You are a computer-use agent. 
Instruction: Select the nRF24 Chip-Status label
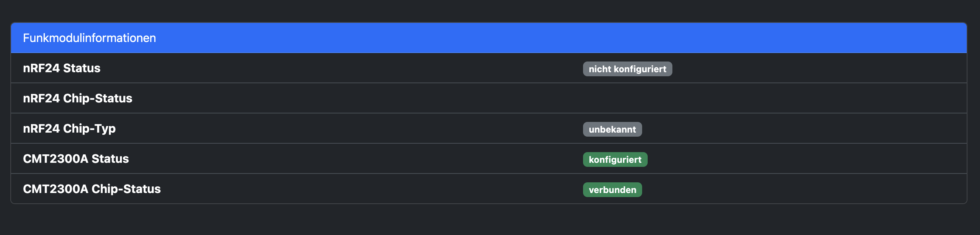click(78, 98)
